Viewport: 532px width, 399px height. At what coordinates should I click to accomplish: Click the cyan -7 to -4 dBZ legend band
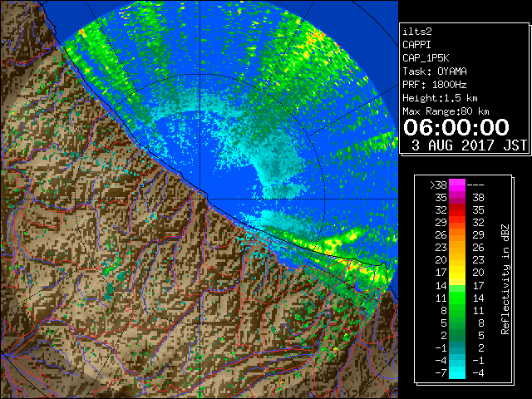point(457,372)
